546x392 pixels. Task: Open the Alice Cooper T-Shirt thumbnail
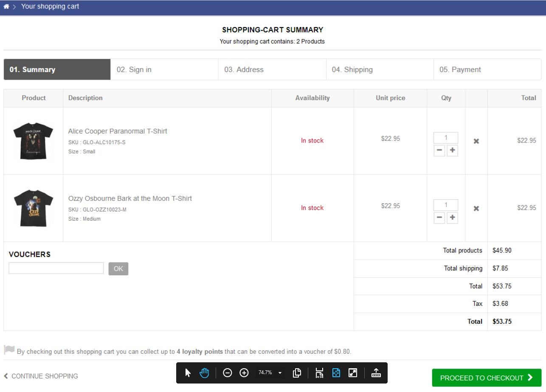[x=34, y=141]
